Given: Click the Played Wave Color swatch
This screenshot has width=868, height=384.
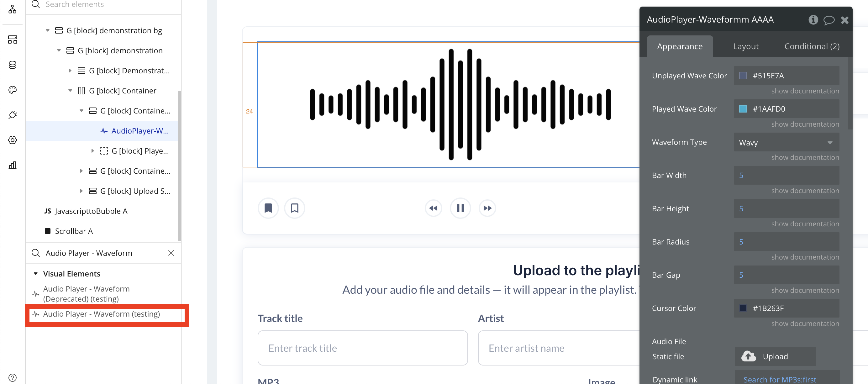Looking at the screenshot, I should click(742, 109).
